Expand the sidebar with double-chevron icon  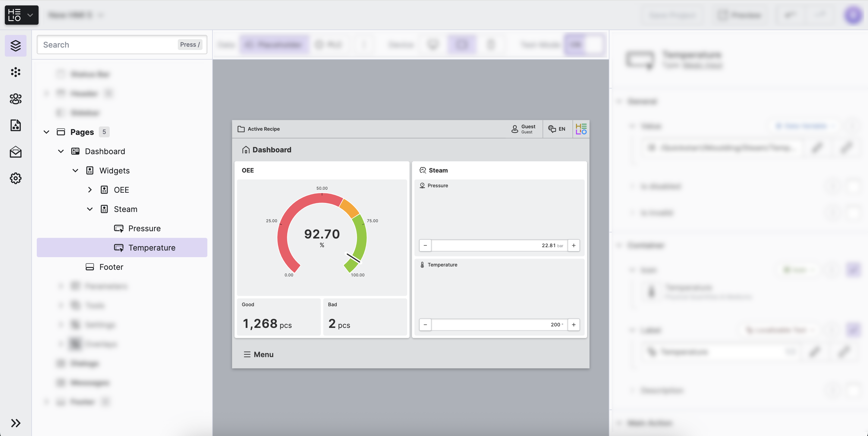pyautogui.click(x=15, y=423)
